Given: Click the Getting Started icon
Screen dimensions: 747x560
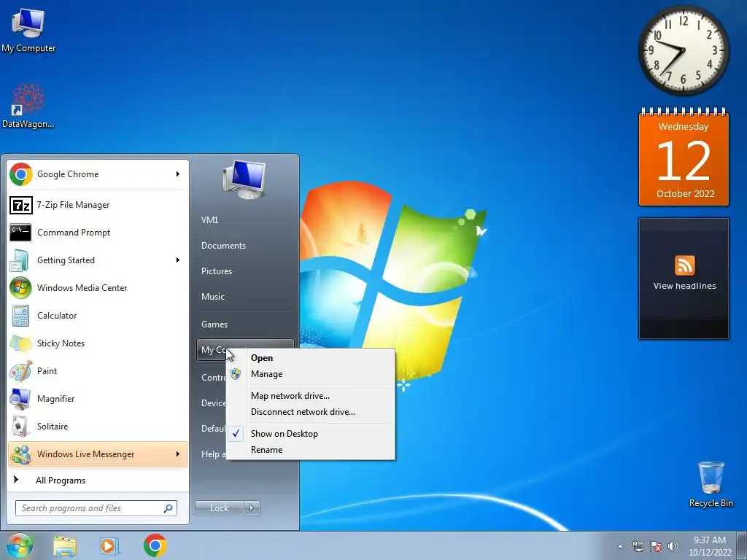Looking at the screenshot, I should click(20, 260).
